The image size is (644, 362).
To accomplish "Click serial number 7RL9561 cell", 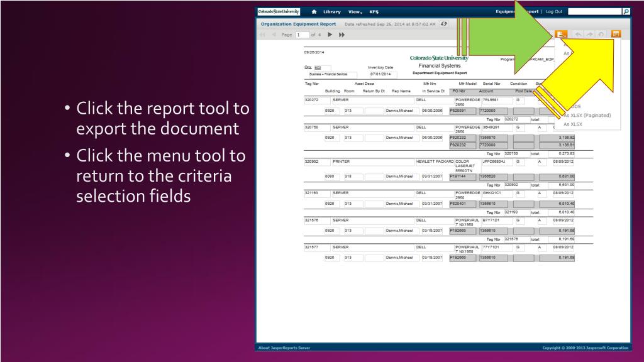I will (x=497, y=100).
